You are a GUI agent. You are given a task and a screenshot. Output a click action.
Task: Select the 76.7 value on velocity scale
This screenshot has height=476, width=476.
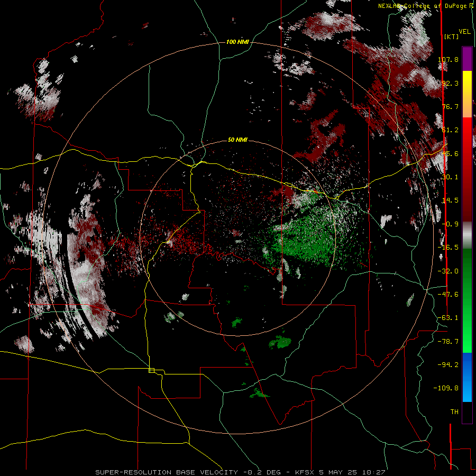[x=450, y=106]
